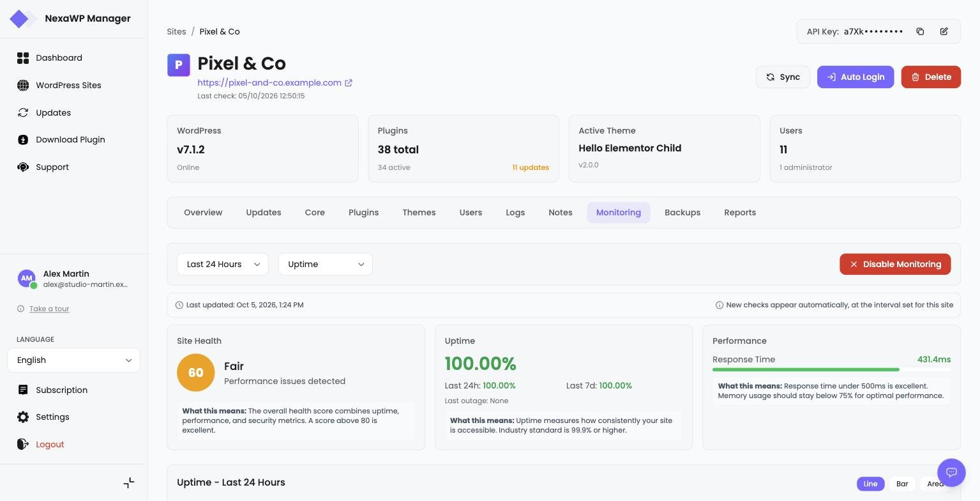This screenshot has height=501, width=980.
Task: Switch chart type to Bar
Action: (902, 484)
